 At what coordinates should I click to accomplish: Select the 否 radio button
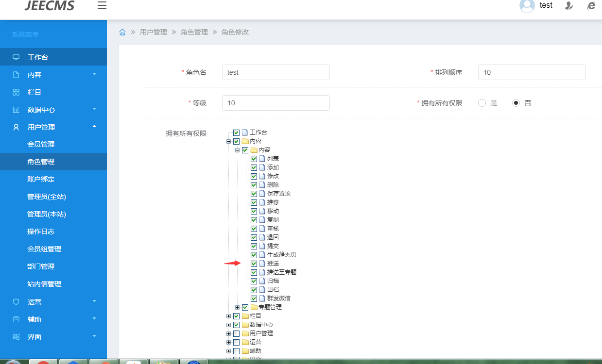point(516,103)
